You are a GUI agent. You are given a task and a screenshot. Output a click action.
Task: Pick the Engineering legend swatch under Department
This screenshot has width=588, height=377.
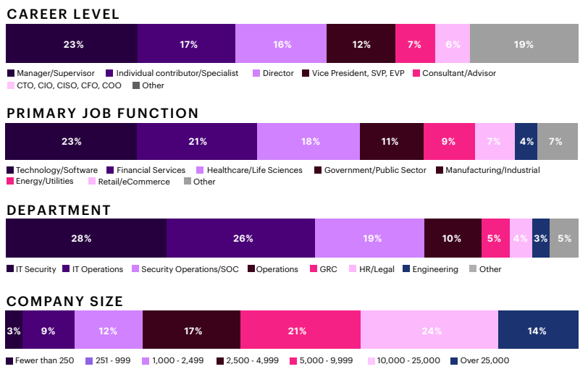click(x=407, y=269)
